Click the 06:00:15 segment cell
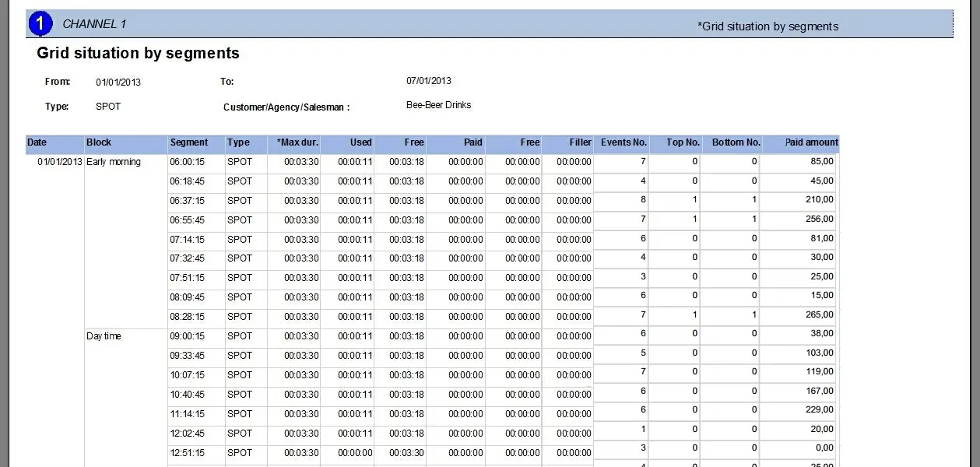This screenshot has height=467, width=980. click(x=187, y=162)
